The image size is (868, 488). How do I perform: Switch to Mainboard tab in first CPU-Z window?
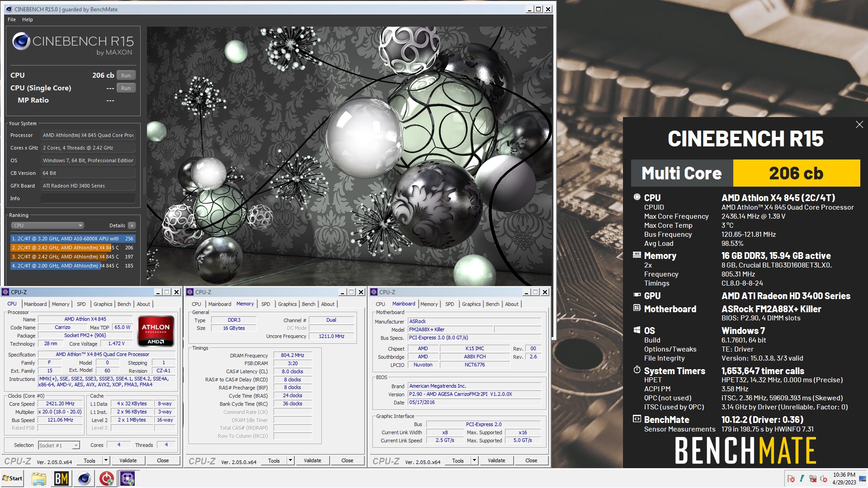(x=35, y=304)
